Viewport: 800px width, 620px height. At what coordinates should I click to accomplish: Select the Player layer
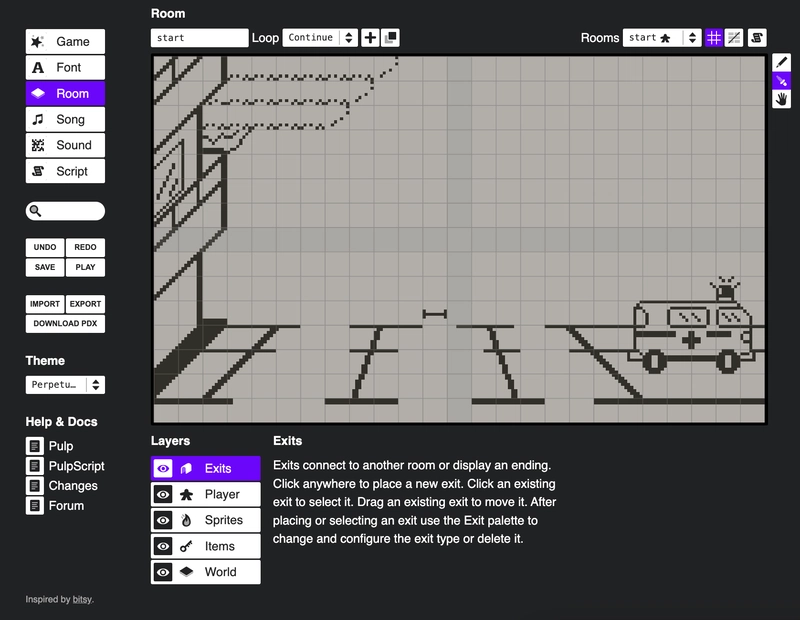pos(206,494)
